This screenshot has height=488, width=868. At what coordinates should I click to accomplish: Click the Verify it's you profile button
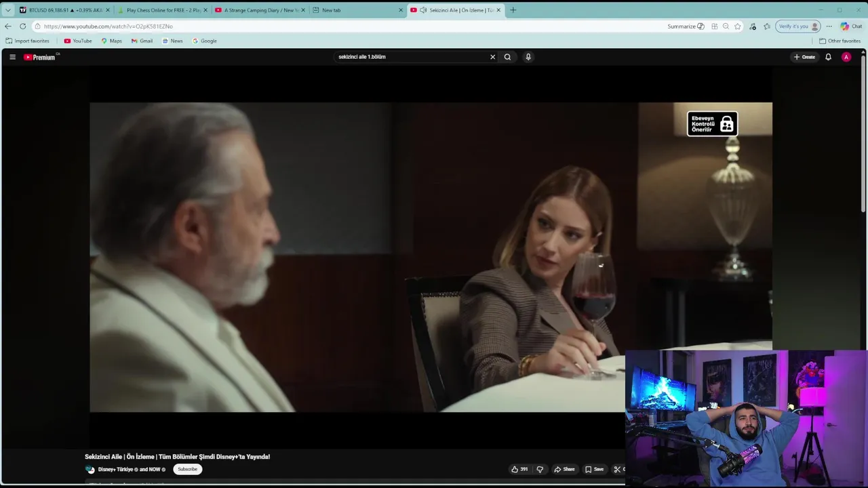tap(798, 26)
